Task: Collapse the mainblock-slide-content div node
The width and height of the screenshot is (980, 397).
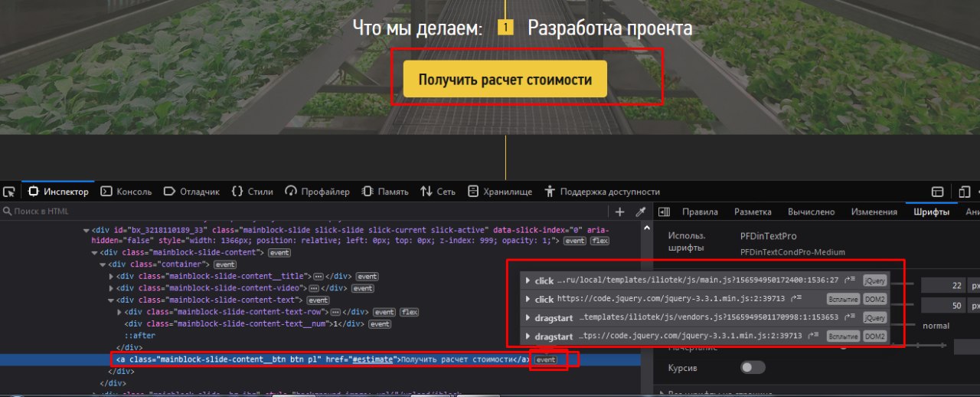Action: pyautogui.click(x=94, y=252)
